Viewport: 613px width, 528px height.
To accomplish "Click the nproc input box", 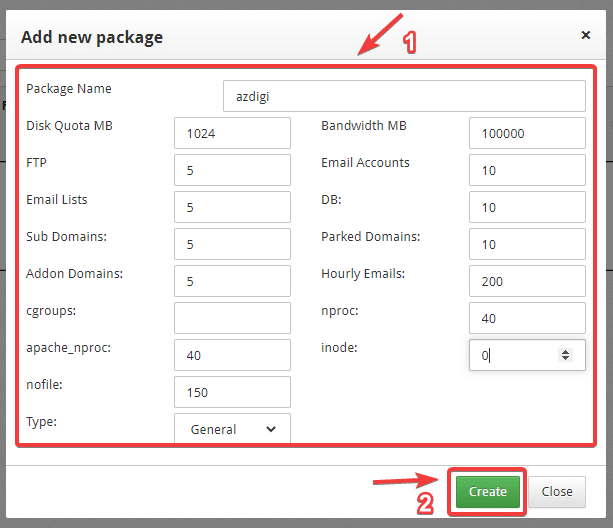I will 526,318.
